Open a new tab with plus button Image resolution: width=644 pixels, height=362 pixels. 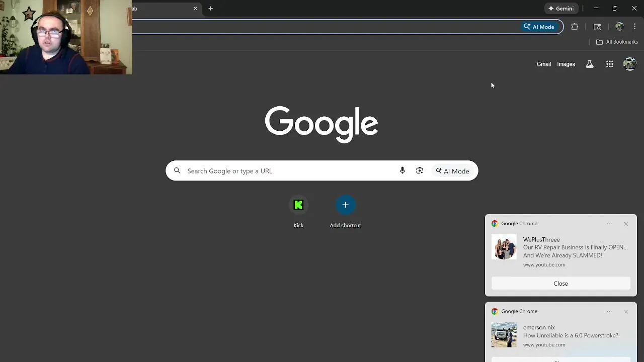pos(211,9)
